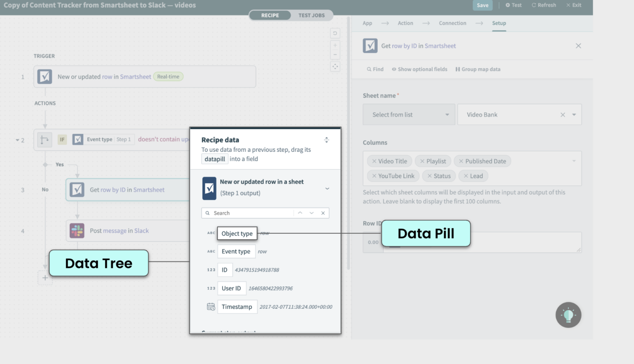Show optional fields in the setup panel
Viewport: 634px width, 364px height.
click(419, 69)
